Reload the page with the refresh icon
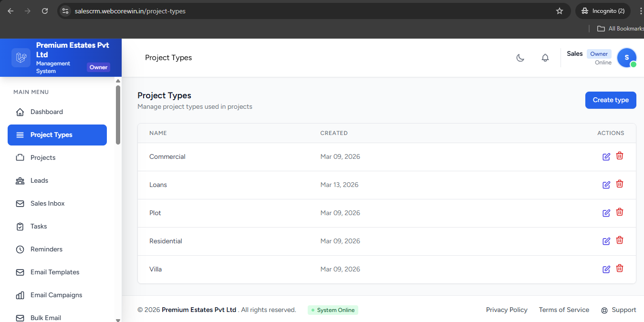The image size is (644, 322). coord(45,10)
